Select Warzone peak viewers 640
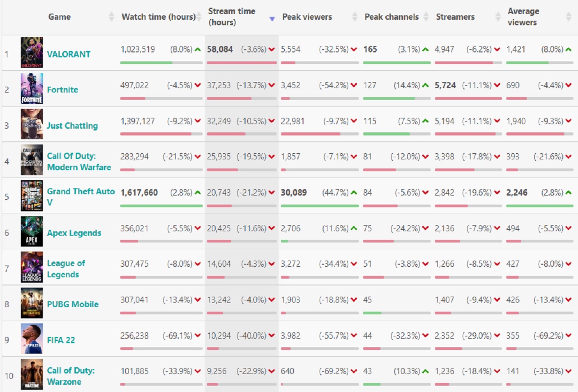The height and width of the screenshot is (392, 578). tap(287, 371)
